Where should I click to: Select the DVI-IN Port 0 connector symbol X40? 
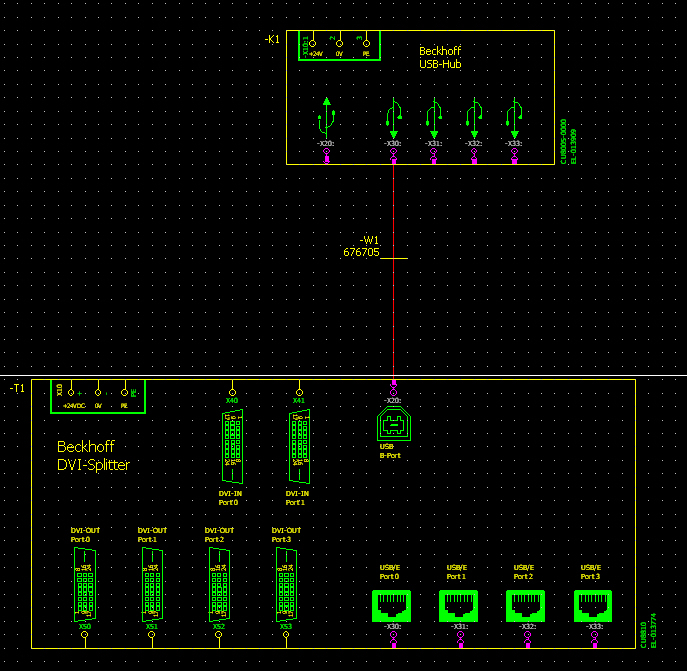232,446
